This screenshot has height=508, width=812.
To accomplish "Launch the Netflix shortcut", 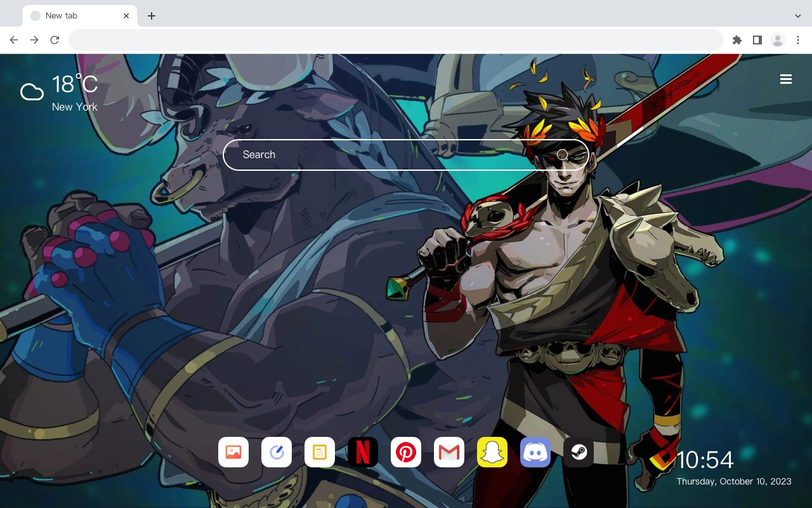I will (x=363, y=452).
